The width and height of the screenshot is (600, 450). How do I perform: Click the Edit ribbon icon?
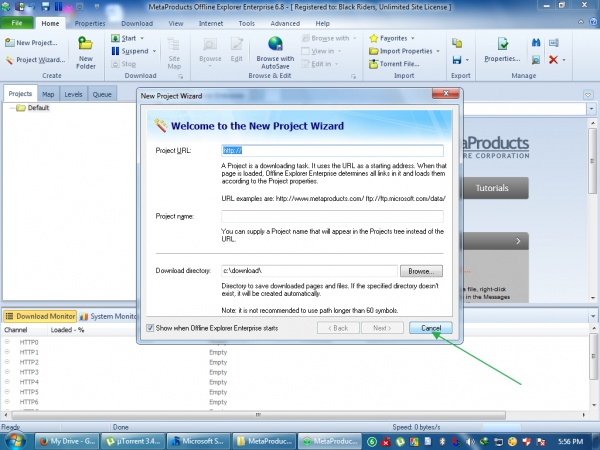pos(237,45)
